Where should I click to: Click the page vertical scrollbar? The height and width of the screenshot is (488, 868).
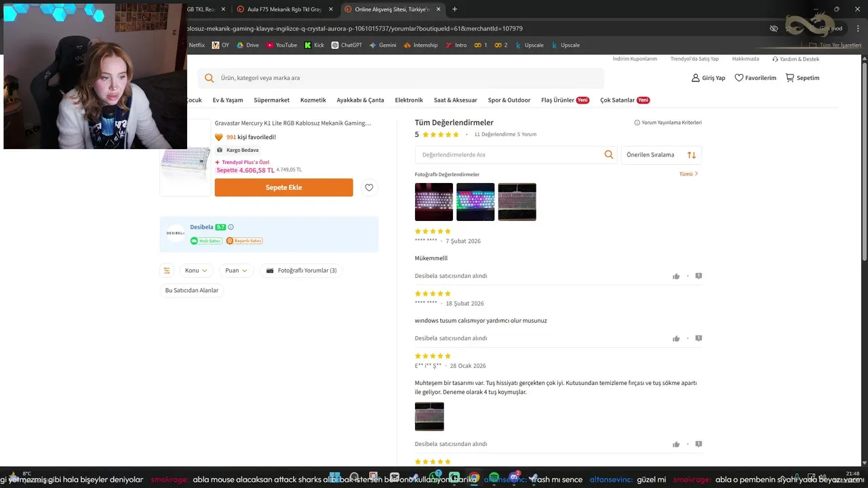coord(864,161)
